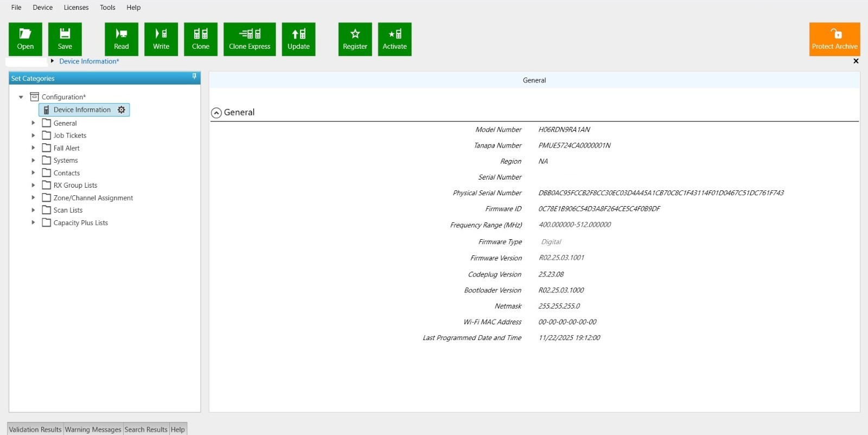Screen dimensions: 868x435
Task: Save the codeplug using the Save icon
Action: coord(65,39)
